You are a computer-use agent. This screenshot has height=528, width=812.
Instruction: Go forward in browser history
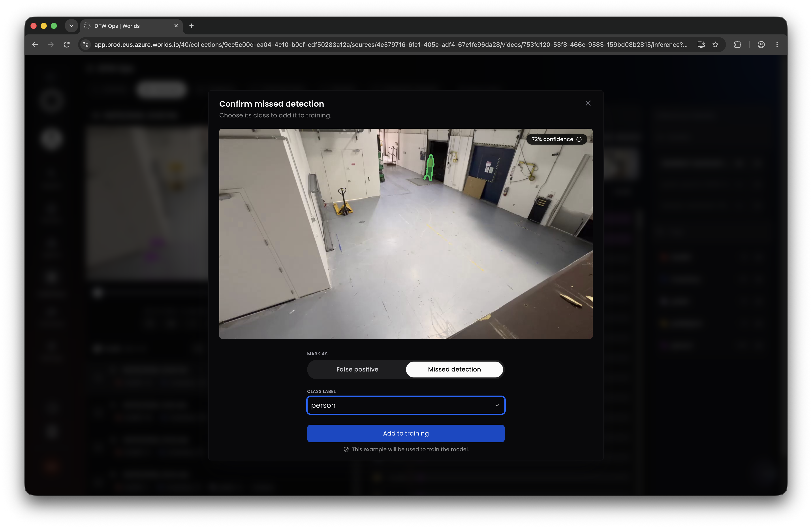click(51, 45)
